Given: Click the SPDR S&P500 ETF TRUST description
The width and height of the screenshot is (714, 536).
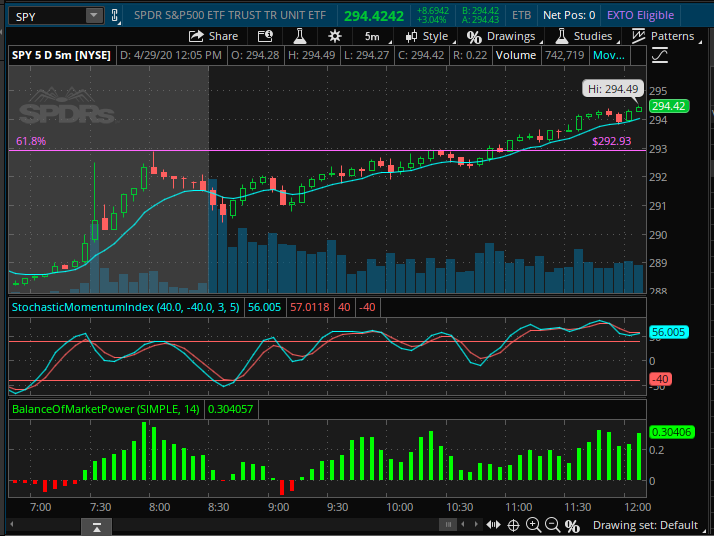Looking at the screenshot, I should tap(230, 15).
